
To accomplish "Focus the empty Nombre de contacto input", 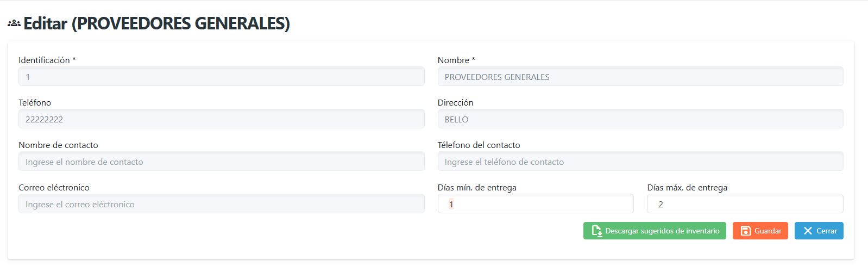I will click(221, 162).
